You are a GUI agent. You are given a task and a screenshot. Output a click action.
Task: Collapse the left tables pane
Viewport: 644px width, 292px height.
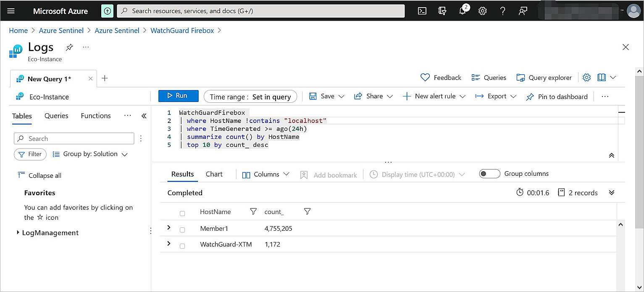(144, 116)
